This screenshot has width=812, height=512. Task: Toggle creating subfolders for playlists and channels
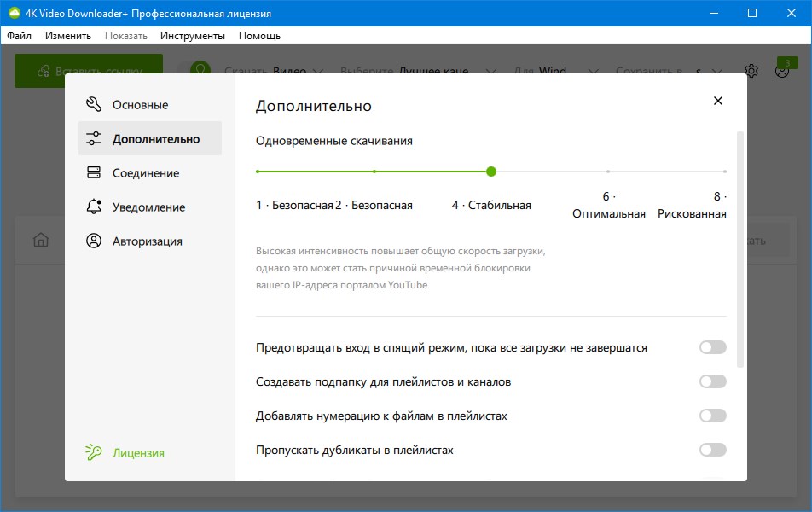[712, 381]
